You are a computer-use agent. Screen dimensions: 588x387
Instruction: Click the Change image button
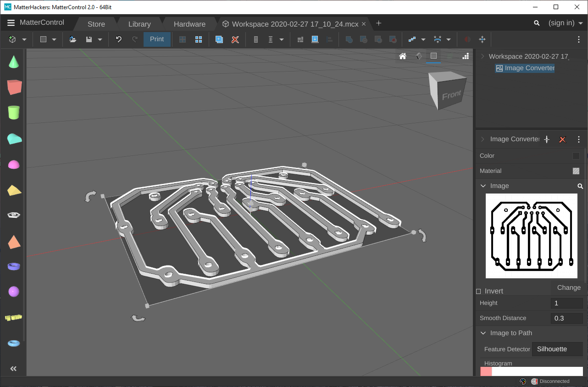pos(568,287)
